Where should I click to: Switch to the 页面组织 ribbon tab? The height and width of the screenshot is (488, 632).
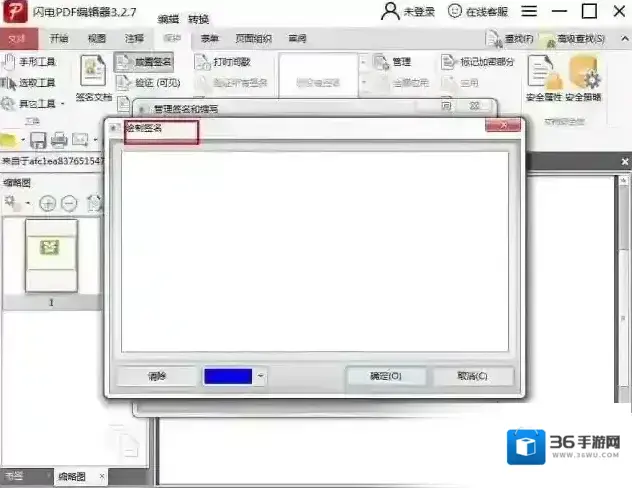[254, 38]
